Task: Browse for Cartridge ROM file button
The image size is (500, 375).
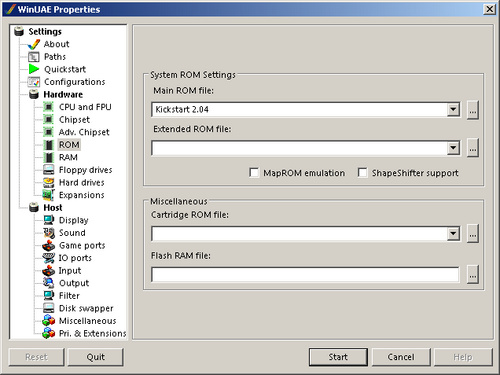Action: pyautogui.click(x=473, y=234)
